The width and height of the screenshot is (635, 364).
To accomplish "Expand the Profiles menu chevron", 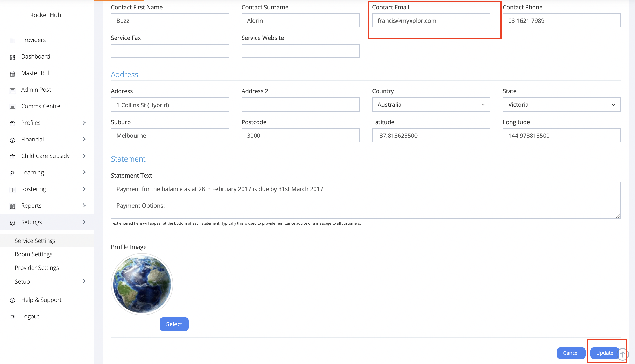I will (x=84, y=123).
